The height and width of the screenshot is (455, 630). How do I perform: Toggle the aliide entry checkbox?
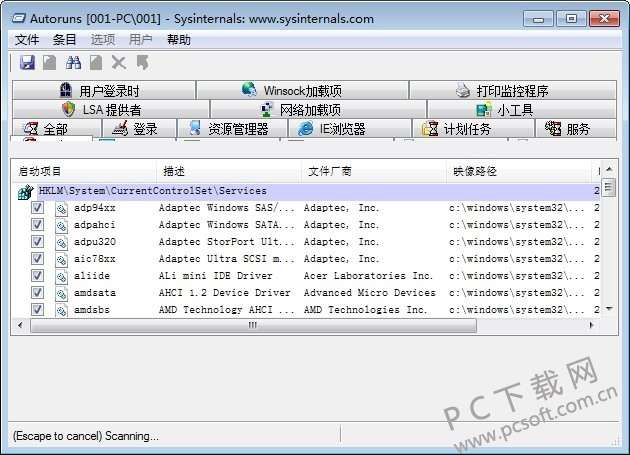point(37,276)
